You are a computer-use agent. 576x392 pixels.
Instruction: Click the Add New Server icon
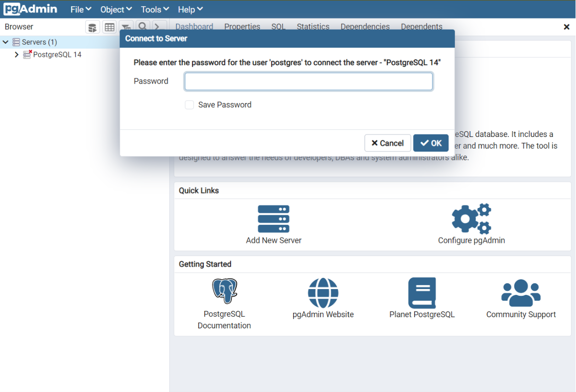coord(274,219)
